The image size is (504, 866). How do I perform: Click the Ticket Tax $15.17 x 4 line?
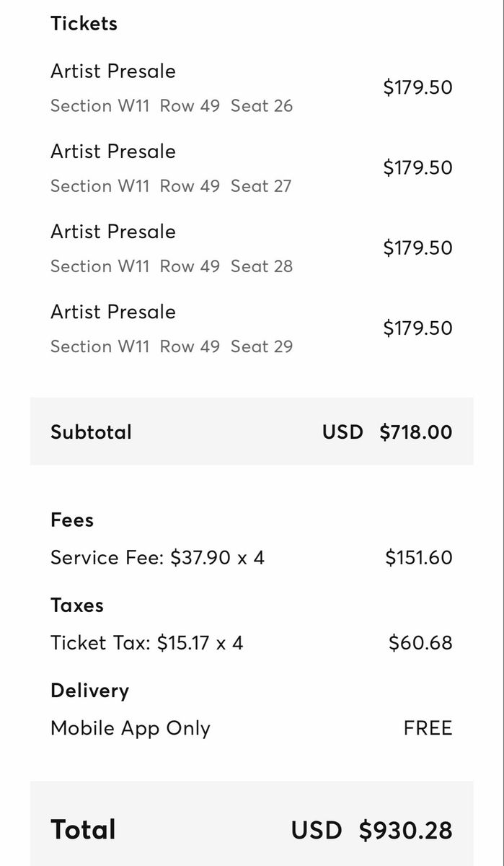pos(147,643)
